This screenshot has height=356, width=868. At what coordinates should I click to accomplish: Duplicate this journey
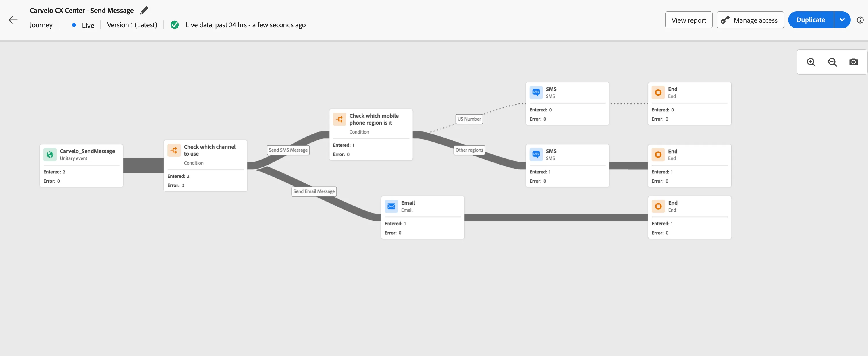tap(810, 20)
